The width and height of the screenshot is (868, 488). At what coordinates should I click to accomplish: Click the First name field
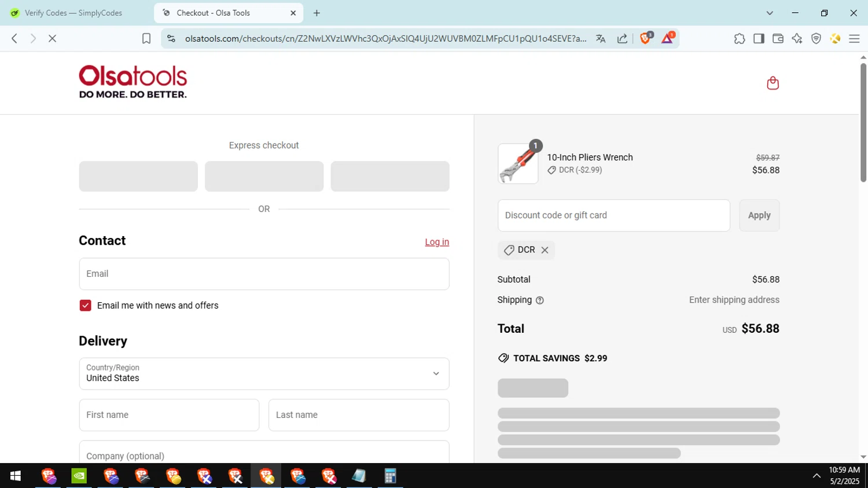(x=169, y=415)
